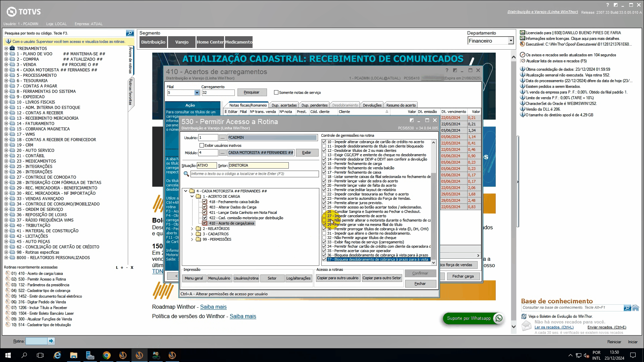Uncheck routine 418 Fechamento caixa balcão
This screenshot has height=362, width=644.
tap(205, 202)
